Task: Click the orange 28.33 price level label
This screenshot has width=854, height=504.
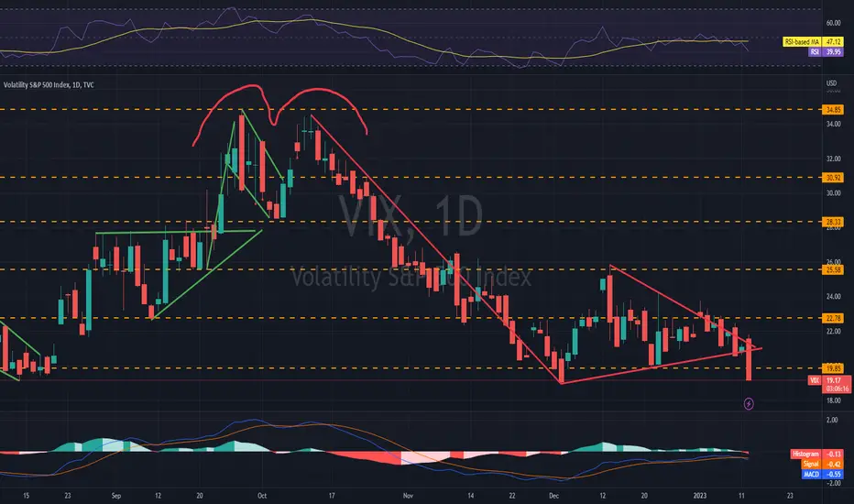Action: coord(833,222)
